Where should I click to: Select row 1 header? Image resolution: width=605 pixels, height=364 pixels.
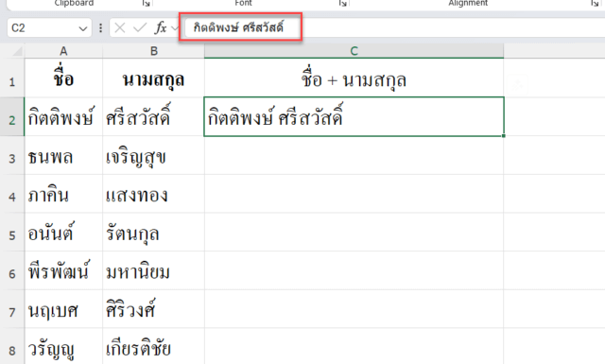coord(12,78)
